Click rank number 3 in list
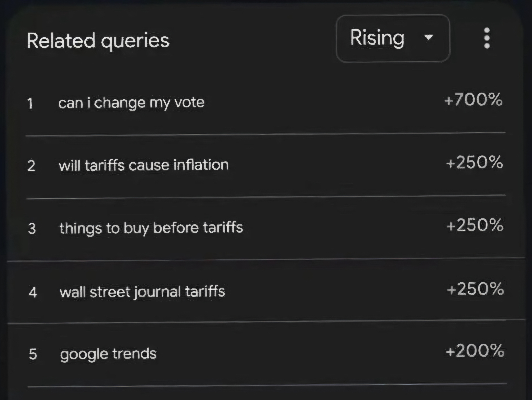The width and height of the screenshot is (532, 400). coord(32,229)
